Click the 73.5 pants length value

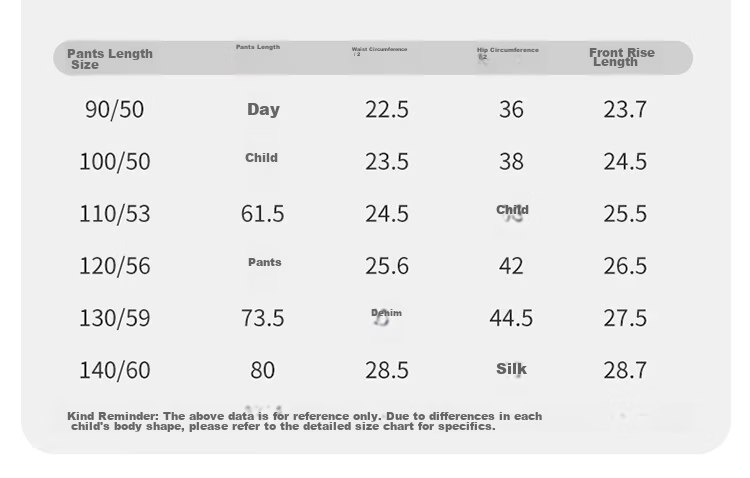[263, 318]
